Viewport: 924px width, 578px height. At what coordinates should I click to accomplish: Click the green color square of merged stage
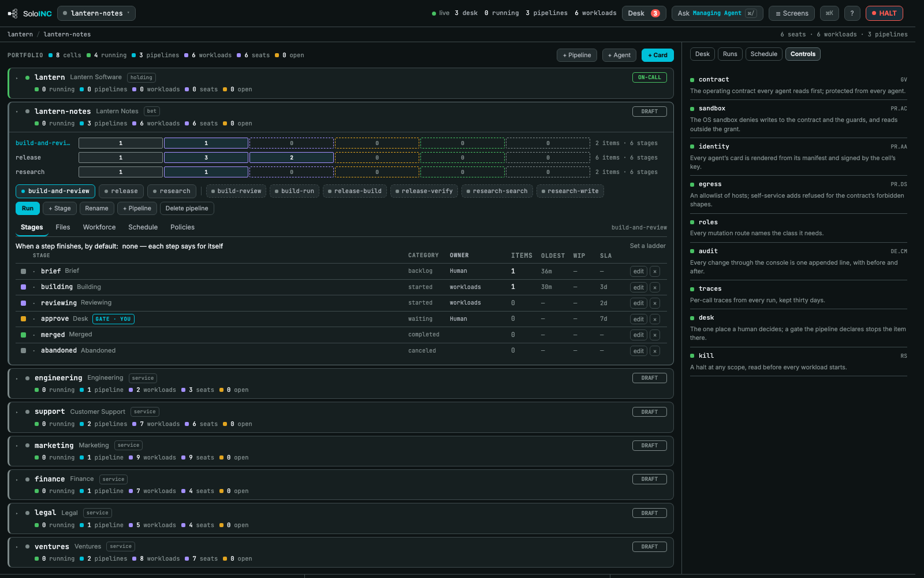(24, 335)
